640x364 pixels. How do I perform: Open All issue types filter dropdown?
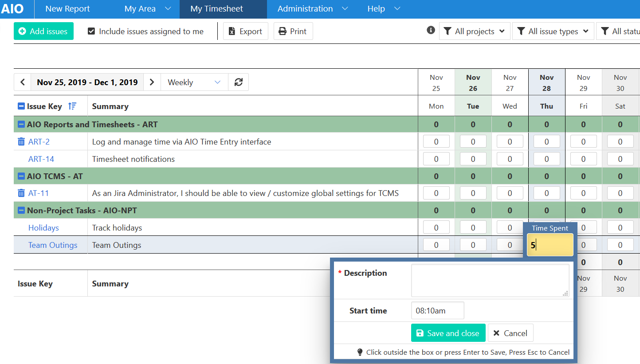pyautogui.click(x=553, y=31)
